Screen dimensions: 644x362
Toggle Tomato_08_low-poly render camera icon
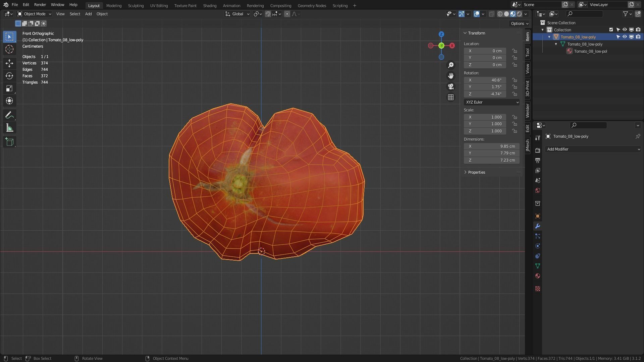pos(638,37)
